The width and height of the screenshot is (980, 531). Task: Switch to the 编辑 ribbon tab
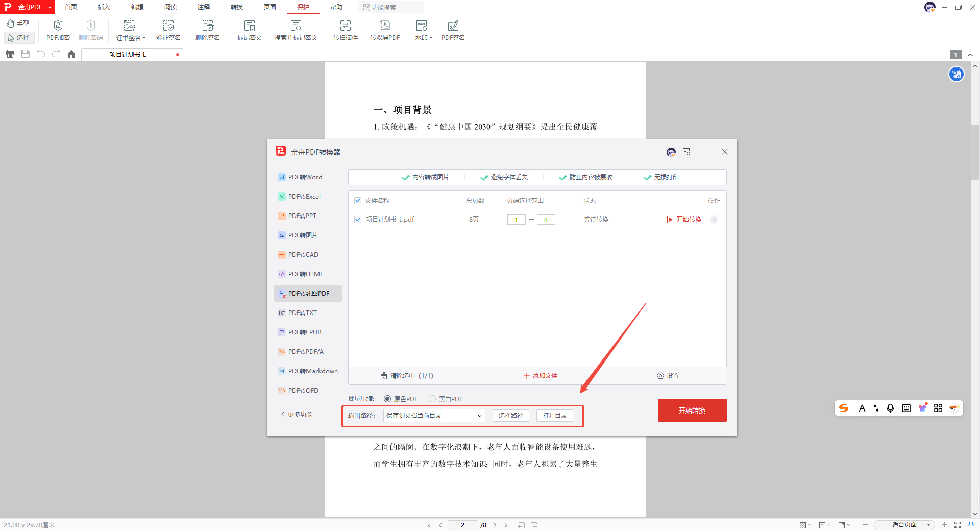pyautogui.click(x=137, y=7)
